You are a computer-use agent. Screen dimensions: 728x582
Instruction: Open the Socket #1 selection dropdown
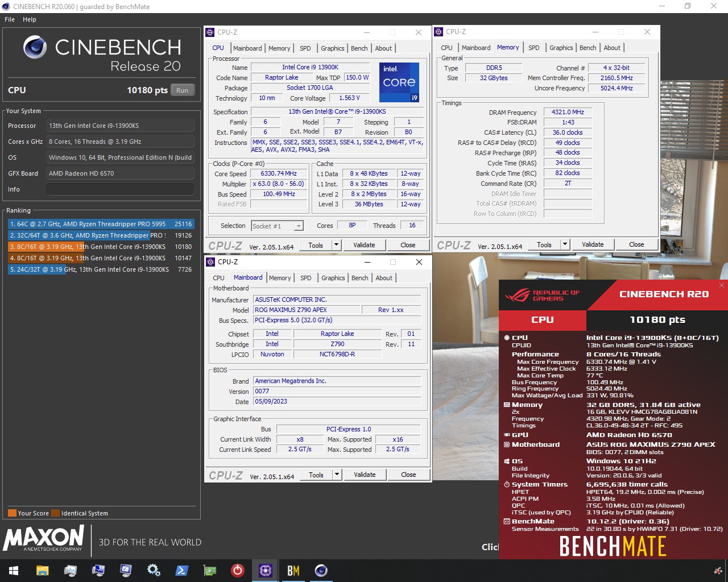click(x=277, y=226)
